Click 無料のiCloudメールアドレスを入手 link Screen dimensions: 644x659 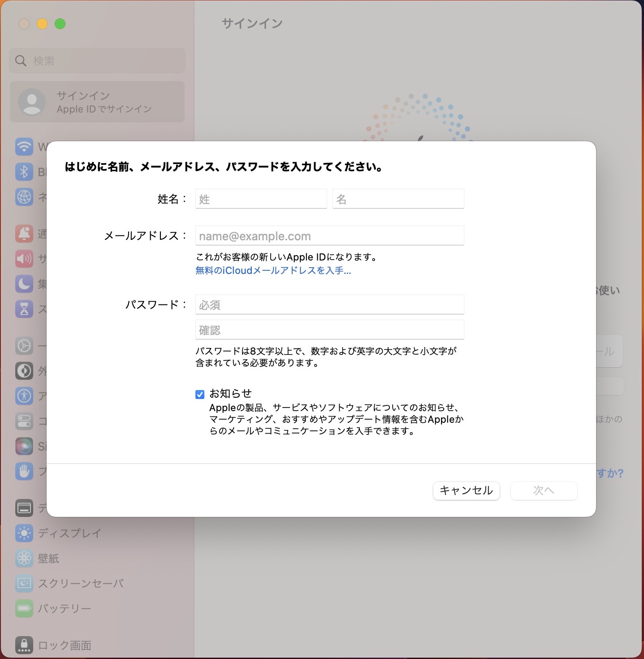[x=273, y=271]
